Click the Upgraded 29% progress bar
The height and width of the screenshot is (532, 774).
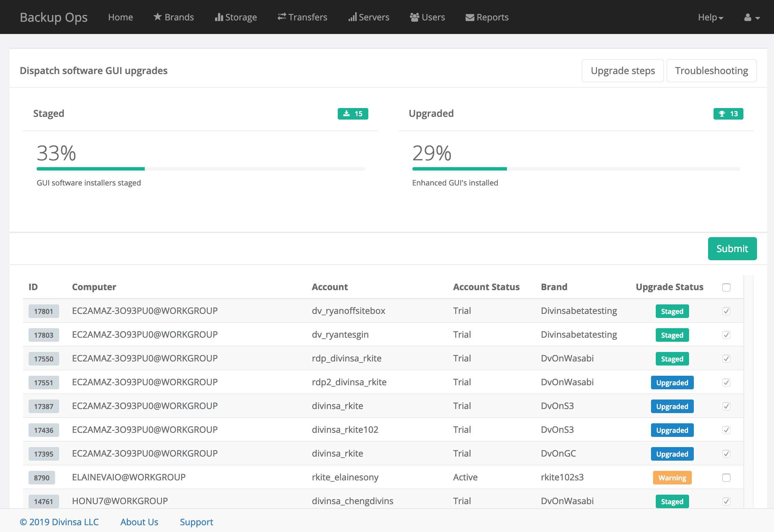pyautogui.click(x=576, y=169)
